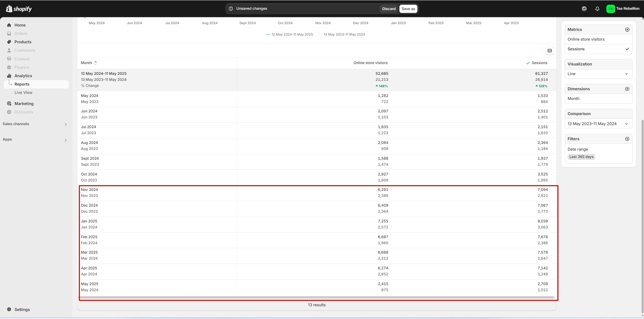
Task: Click the table layout icon above Sessions column
Action: pos(549,51)
